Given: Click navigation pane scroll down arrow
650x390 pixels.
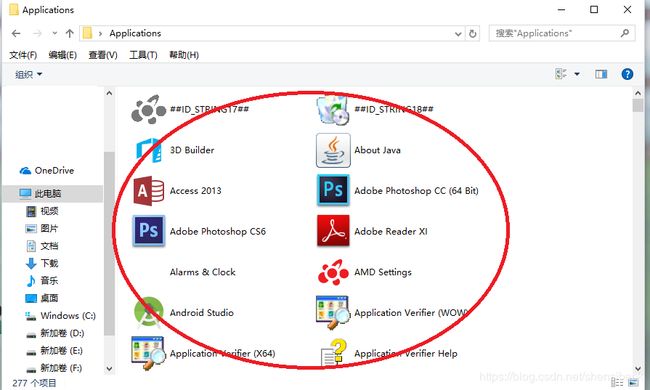Looking at the screenshot, I should (109, 368).
